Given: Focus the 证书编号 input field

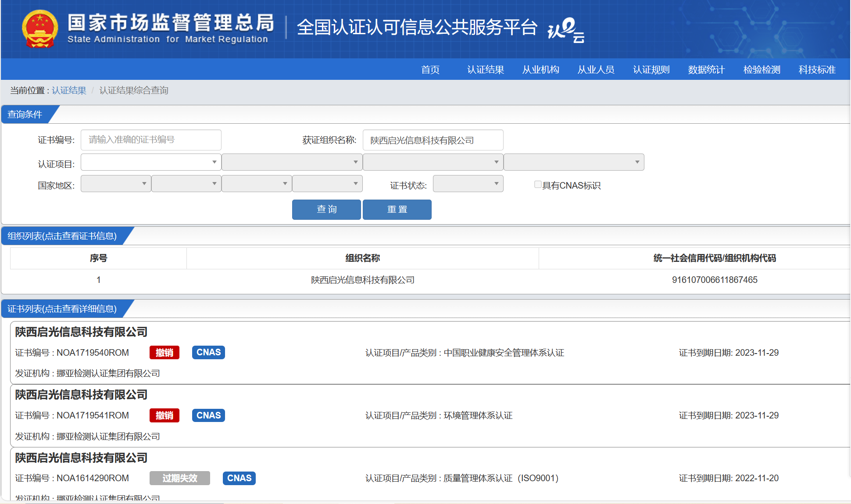Looking at the screenshot, I should click(x=151, y=140).
